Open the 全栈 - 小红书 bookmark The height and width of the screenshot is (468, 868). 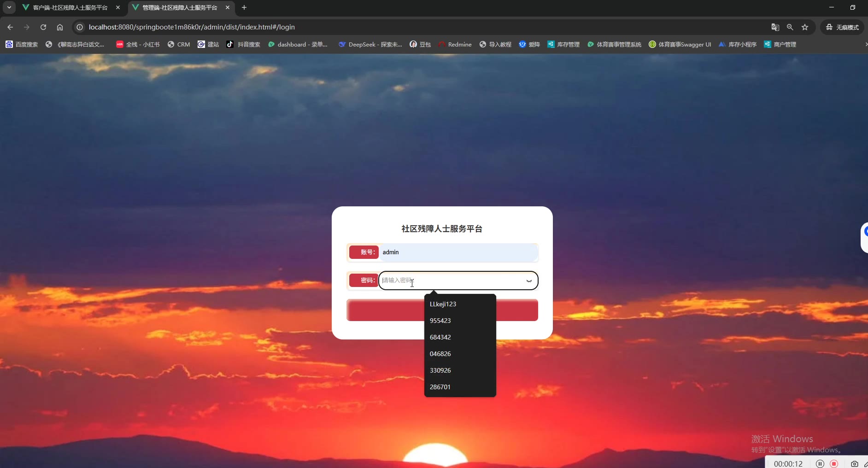(x=138, y=44)
